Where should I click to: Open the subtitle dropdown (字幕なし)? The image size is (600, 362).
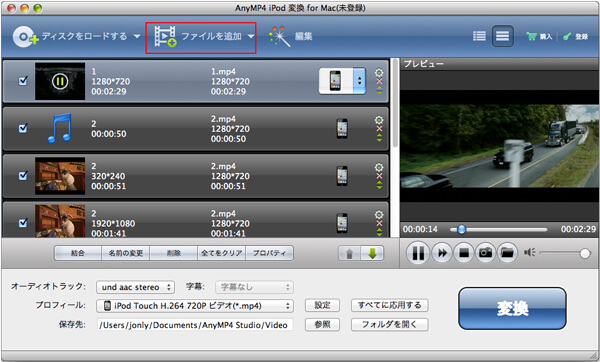point(254,287)
